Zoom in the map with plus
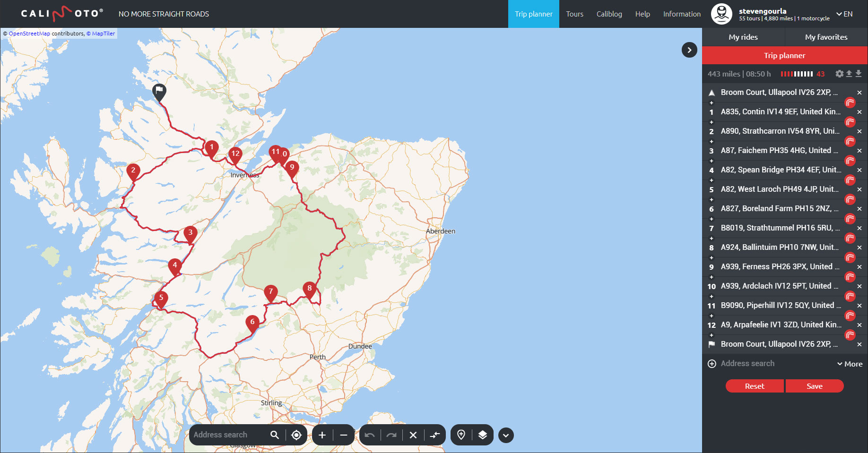Screen dimensions: 868x453 [x=322, y=435]
